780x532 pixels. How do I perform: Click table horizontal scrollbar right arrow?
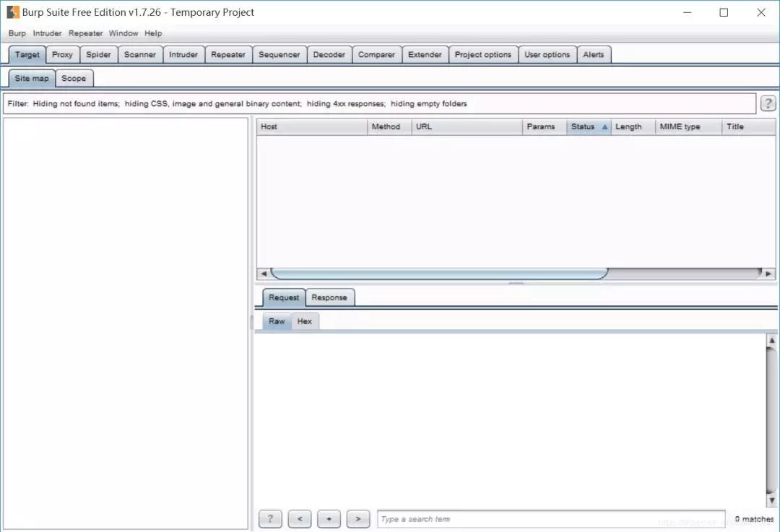768,274
